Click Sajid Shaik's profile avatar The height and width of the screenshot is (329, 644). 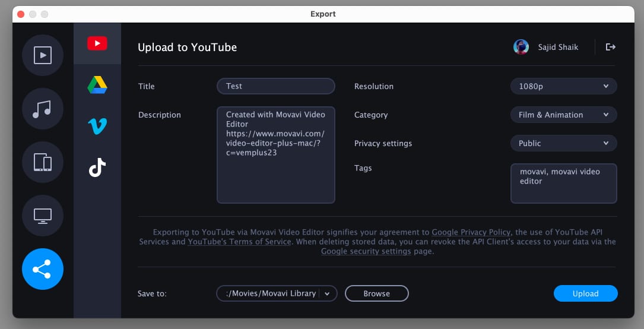pos(521,48)
